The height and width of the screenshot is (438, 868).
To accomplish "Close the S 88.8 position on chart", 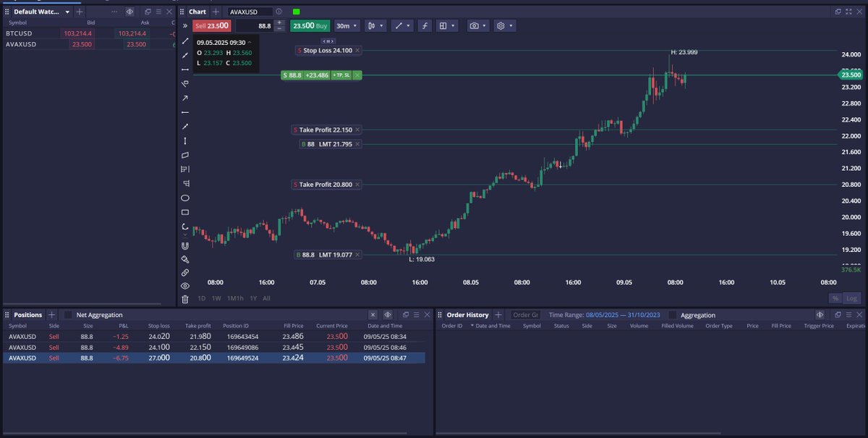I will [x=357, y=75].
